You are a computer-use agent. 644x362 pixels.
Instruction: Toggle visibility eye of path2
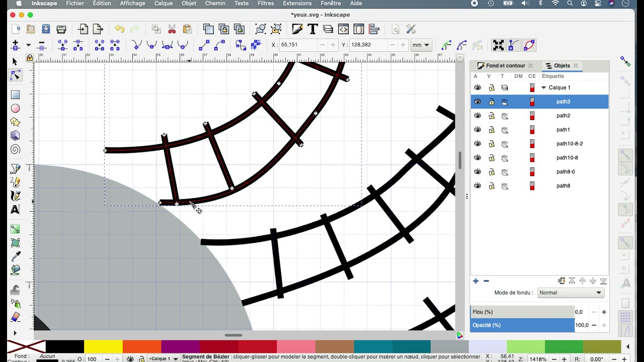click(x=477, y=116)
